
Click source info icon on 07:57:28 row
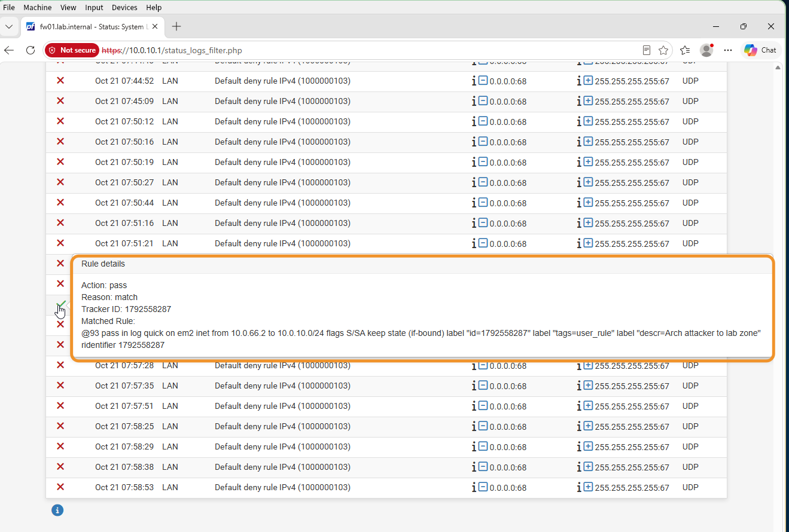(x=474, y=365)
